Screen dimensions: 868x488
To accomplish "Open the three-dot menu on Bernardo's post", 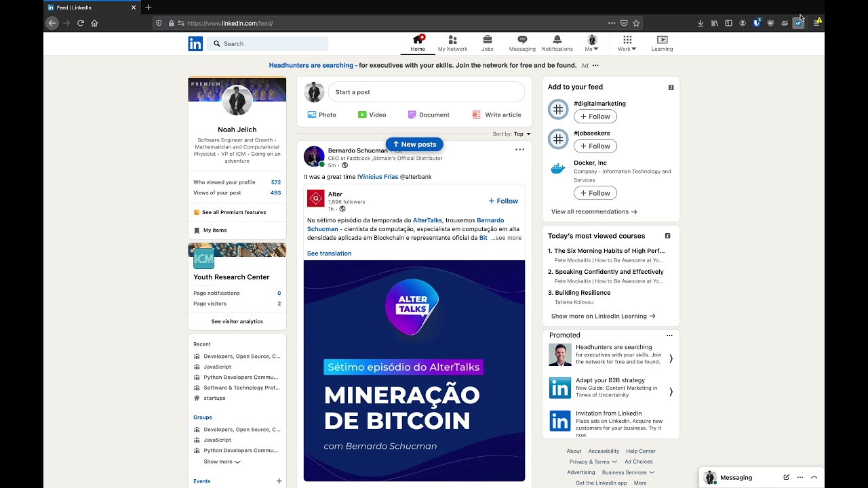I will [x=519, y=149].
